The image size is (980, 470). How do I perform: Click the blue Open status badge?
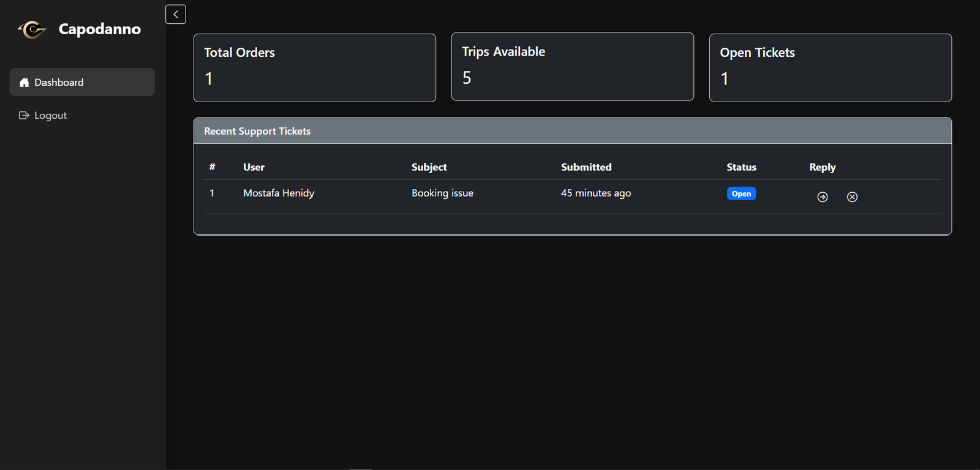(741, 194)
